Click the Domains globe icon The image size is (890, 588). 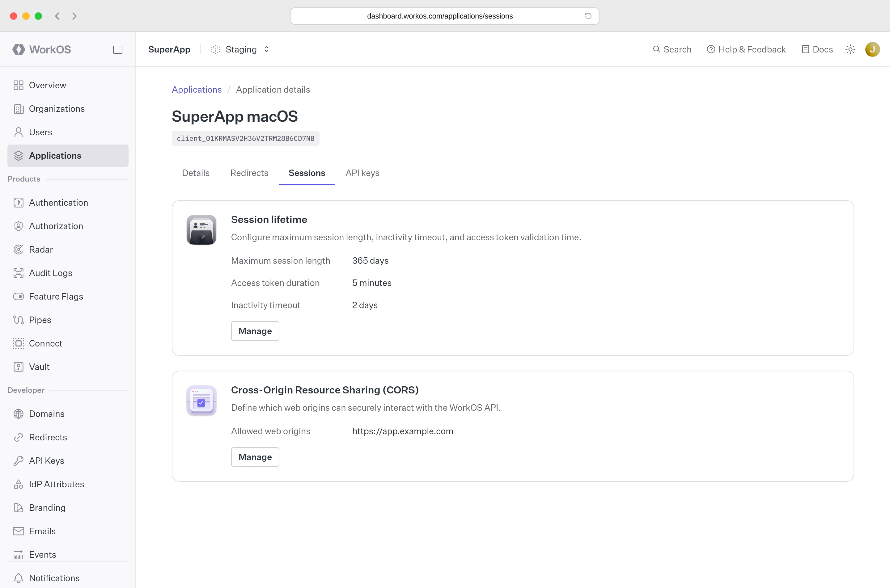18,414
